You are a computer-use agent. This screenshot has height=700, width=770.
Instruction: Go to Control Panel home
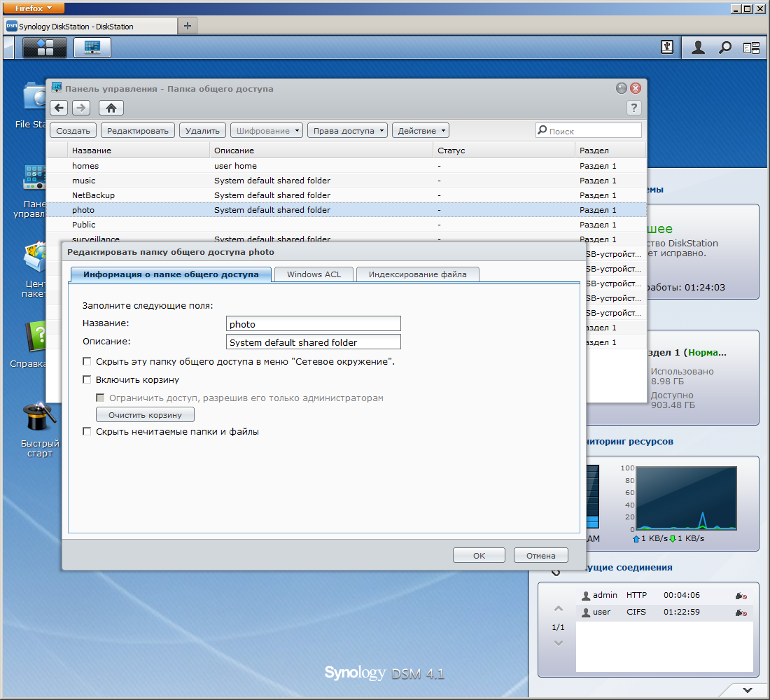(x=111, y=108)
